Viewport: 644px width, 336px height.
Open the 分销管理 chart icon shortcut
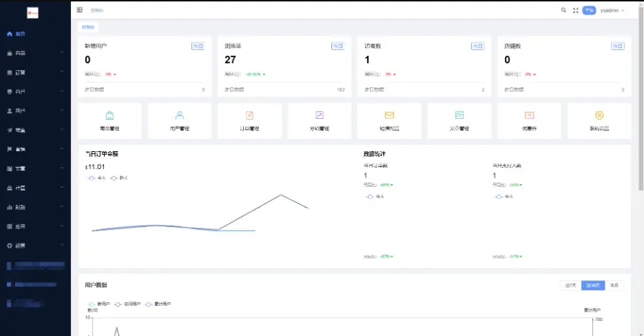pos(319,119)
